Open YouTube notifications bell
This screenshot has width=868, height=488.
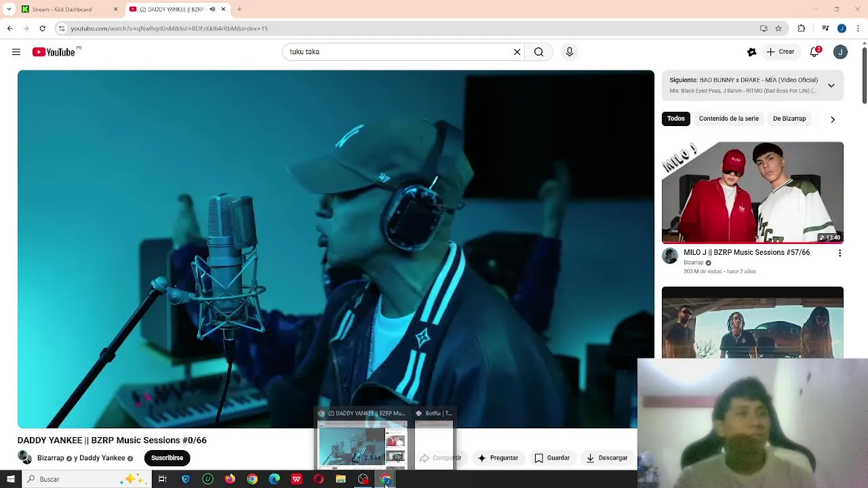[816, 52]
